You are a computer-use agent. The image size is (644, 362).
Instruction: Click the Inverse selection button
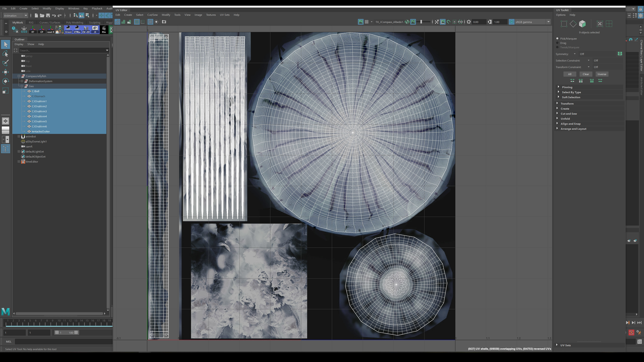click(x=602, y=74)
